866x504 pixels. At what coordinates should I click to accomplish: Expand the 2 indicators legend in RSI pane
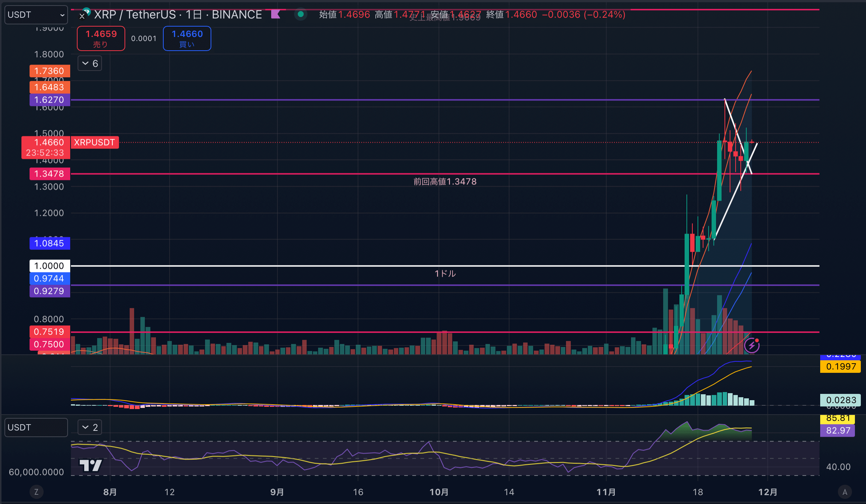pos(90,428)
